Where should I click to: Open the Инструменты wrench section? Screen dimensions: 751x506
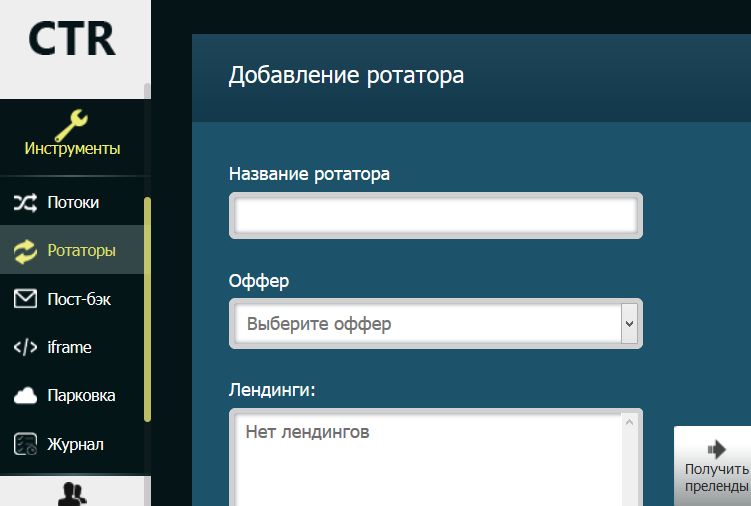pyautogui.click(x=72, y=134)
